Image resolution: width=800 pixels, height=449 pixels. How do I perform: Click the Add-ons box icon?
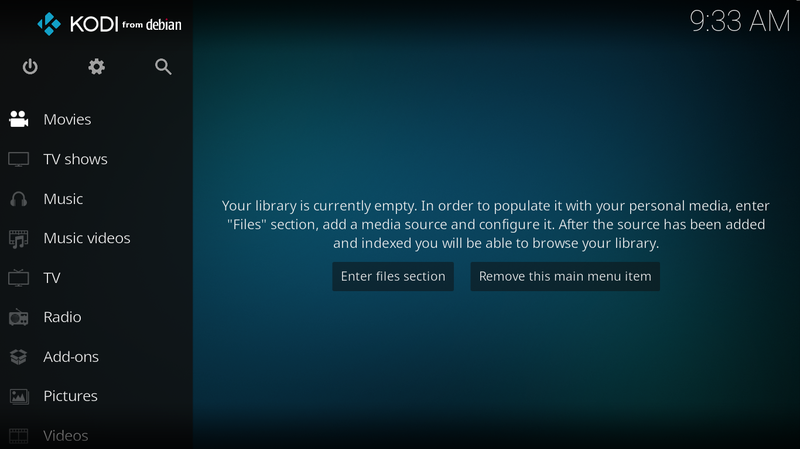(x=19, y=357)
